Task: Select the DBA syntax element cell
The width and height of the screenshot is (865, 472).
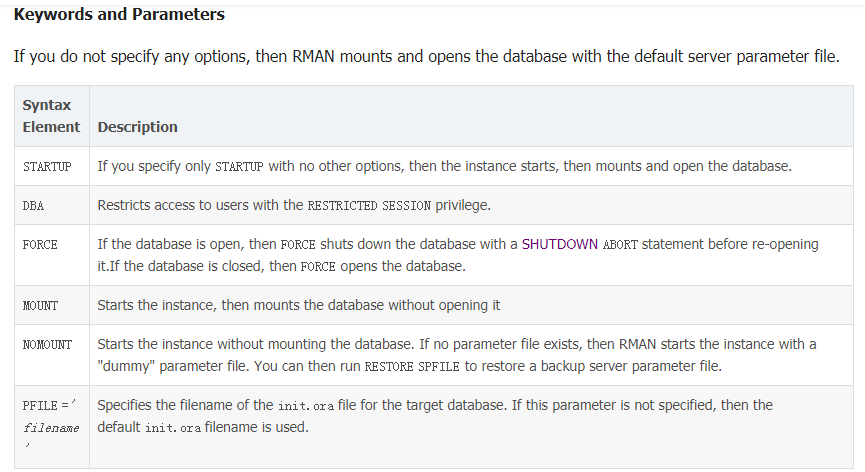Action: click(33, 205)
